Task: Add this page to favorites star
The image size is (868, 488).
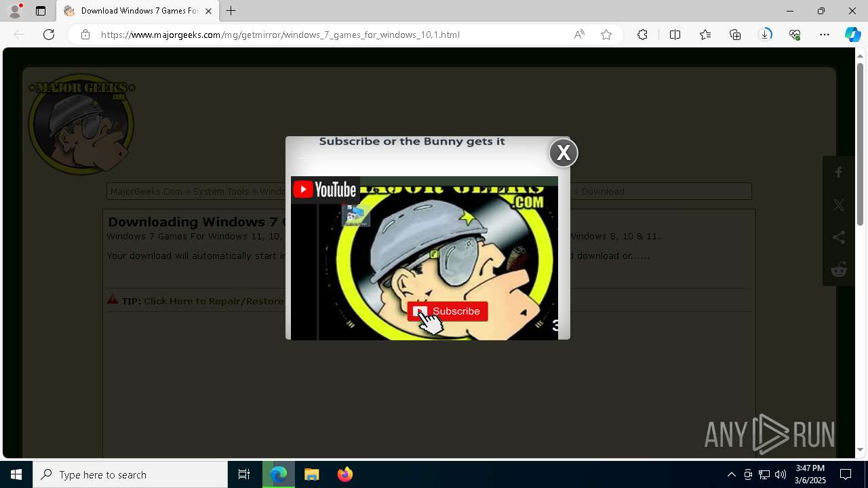Action: coord(606,35)
